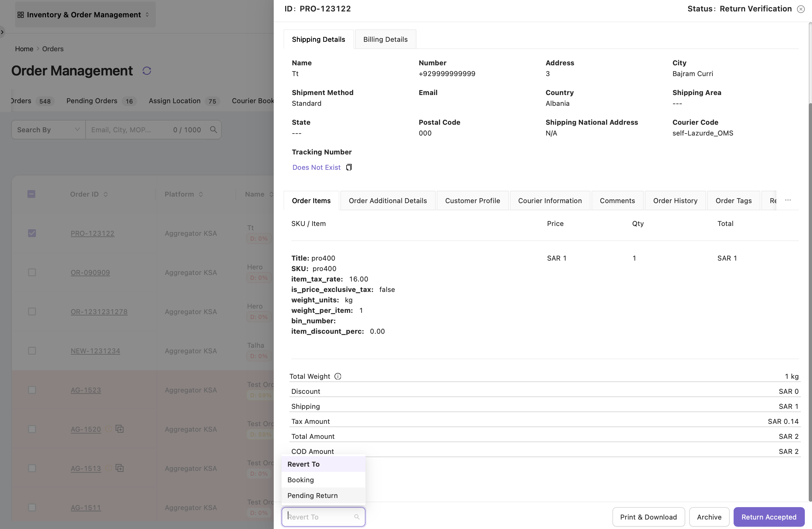Select the Order Items tab

[311, 200]
